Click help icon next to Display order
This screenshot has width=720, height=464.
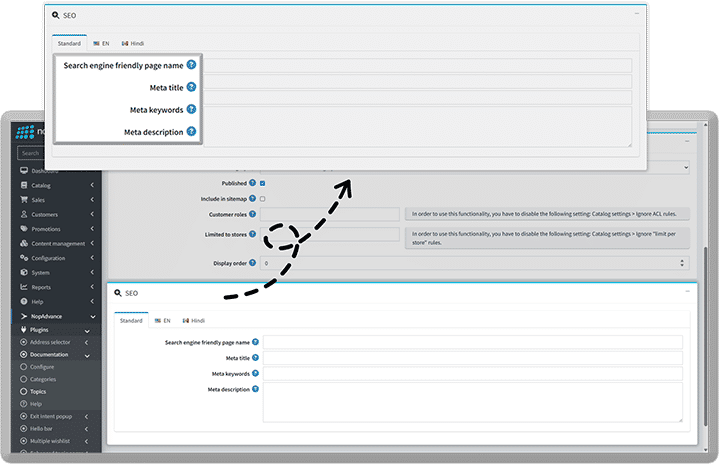pyautogui.click(x=253, y=263)
